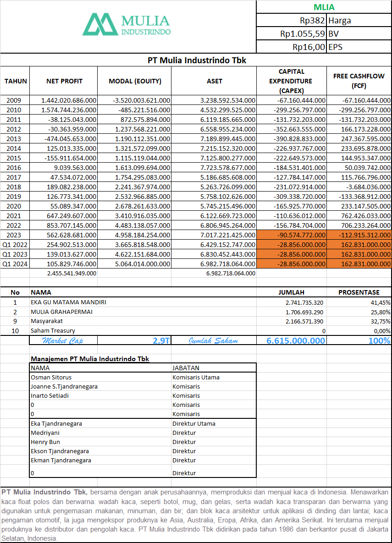
Task: Select the CAPITAL EXPENDITURE (CAPEX) header
Action: point(291,81)
